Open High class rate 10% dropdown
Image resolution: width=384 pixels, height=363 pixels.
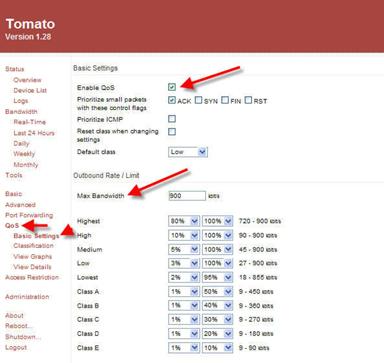click(184, 235)
